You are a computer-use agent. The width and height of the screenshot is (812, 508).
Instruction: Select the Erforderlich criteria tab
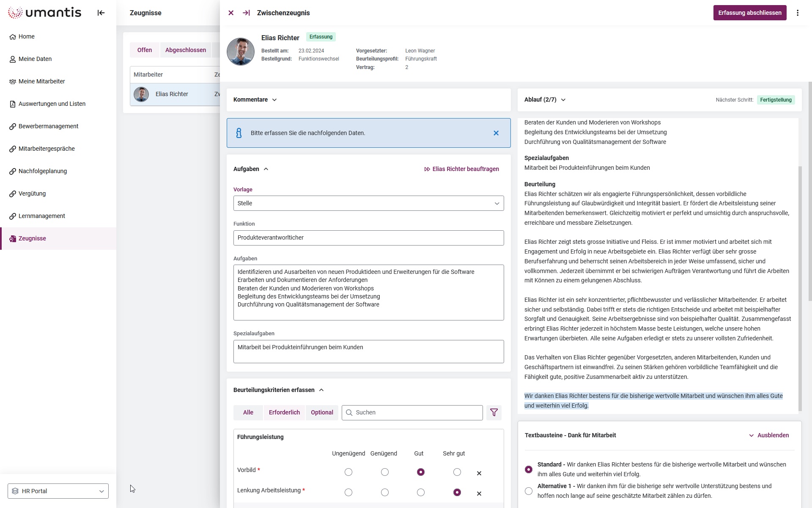pyautogui.click(x=284, y=412)
